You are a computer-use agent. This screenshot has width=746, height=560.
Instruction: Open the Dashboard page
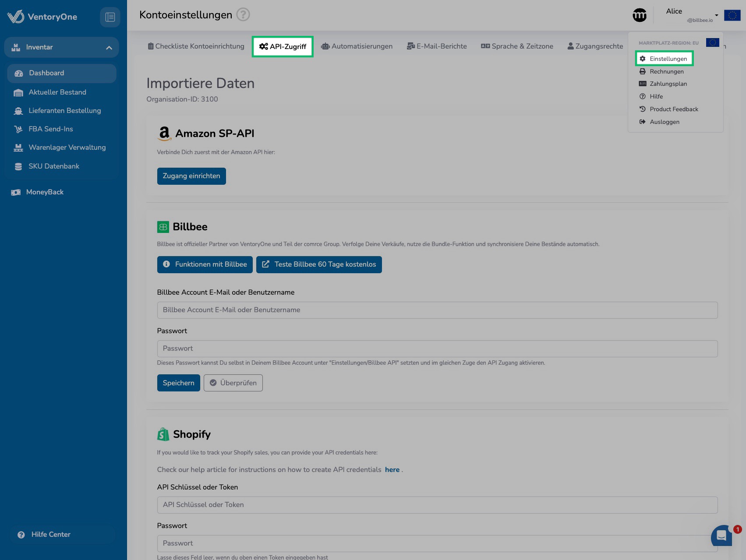tap(62, 73)
